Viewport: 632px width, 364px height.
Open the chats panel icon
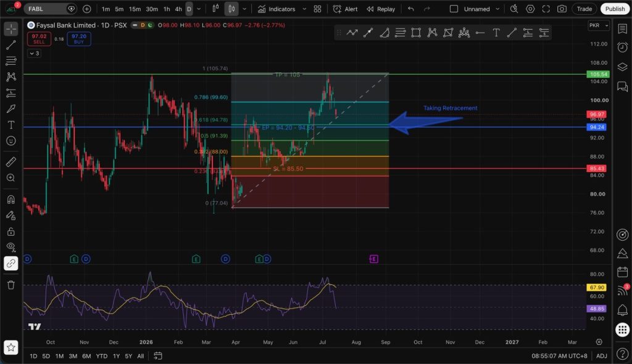pos(622,86)
